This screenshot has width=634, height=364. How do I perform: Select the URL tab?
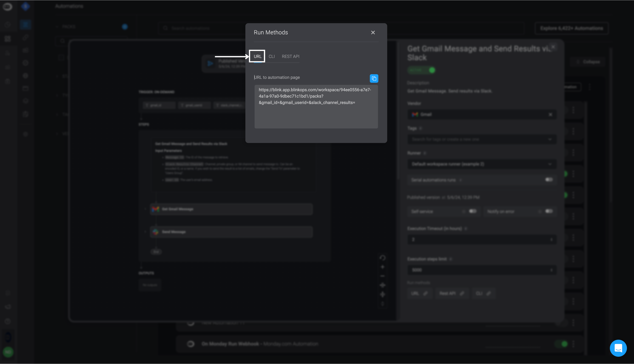[257, 56]
